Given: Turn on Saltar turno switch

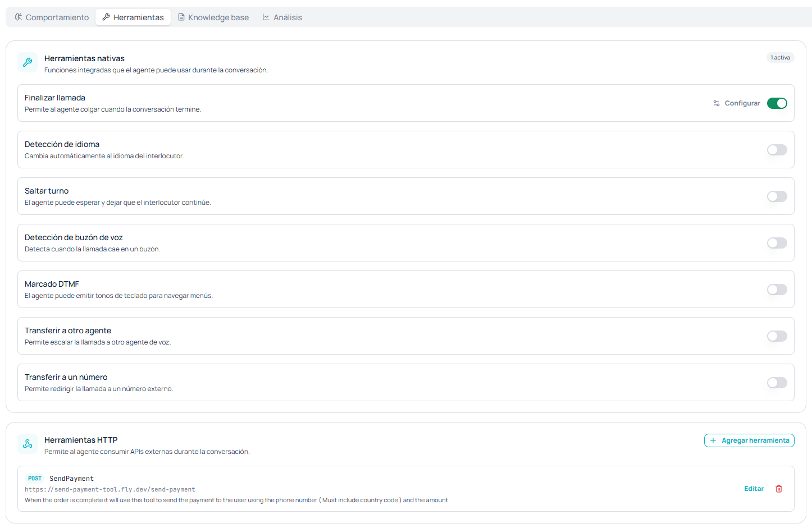Looking at the screenshot, I should (777, 196).
